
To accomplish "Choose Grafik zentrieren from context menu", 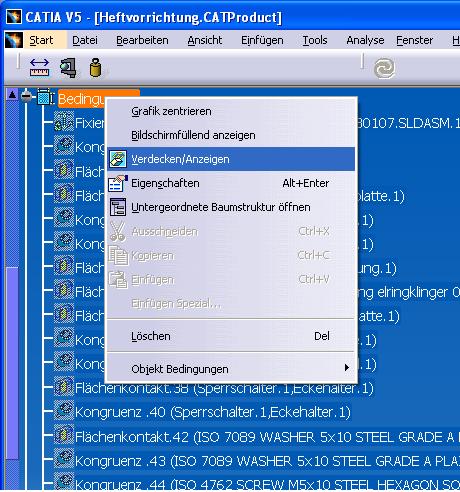I will pos(231,111).
